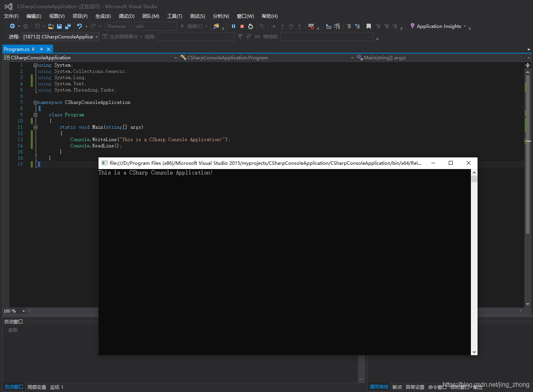Click the breakpoint toggle toolbar icon

tap(311, 26)
